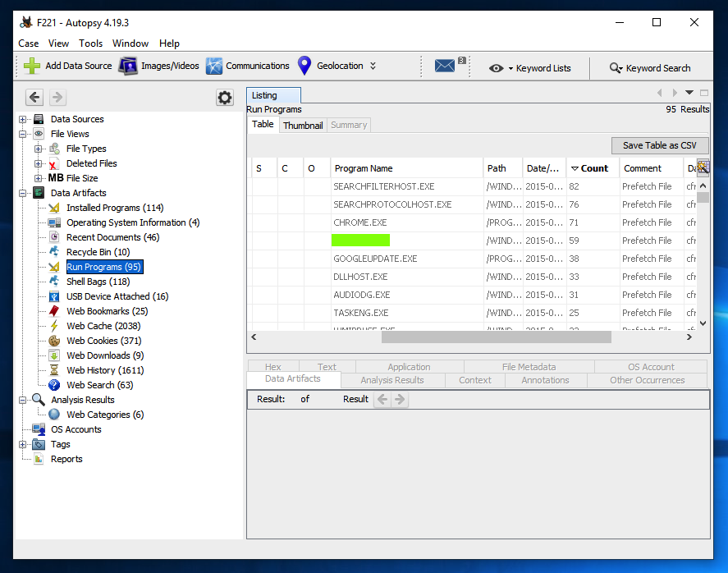Open the Tools menu

coord(90,44)
